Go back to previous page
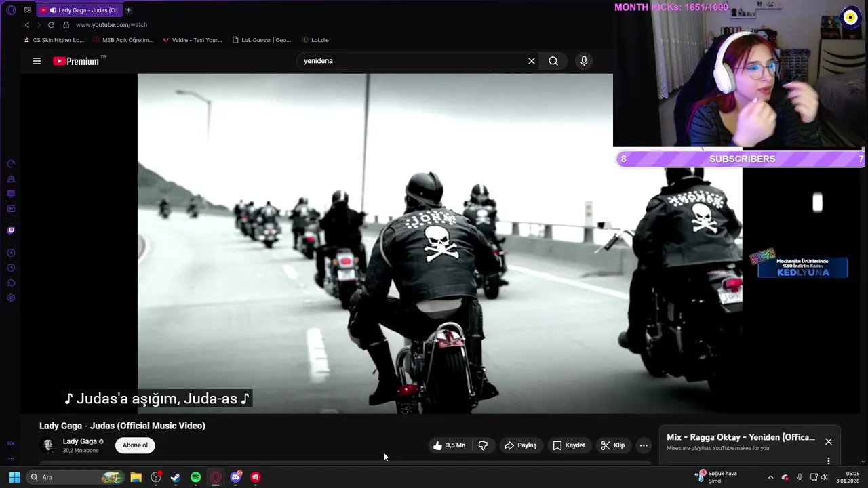868x488 pixels. pos(27,25)
